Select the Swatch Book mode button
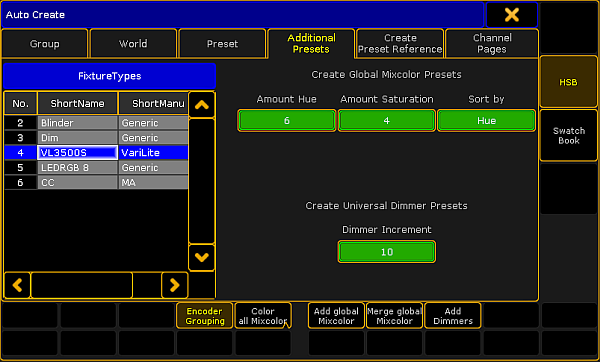The image size is (600, 362). pyautogui.click(x=569, y=135)
